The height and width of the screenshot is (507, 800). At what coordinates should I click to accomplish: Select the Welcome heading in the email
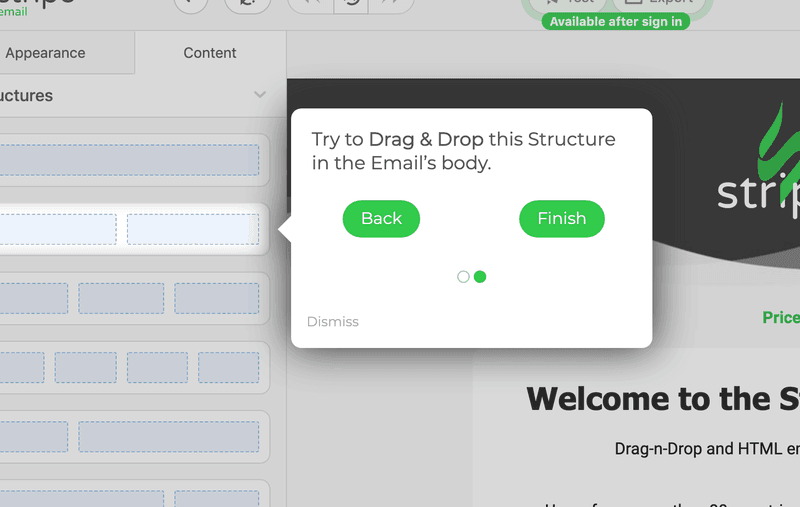pos(662,399)
